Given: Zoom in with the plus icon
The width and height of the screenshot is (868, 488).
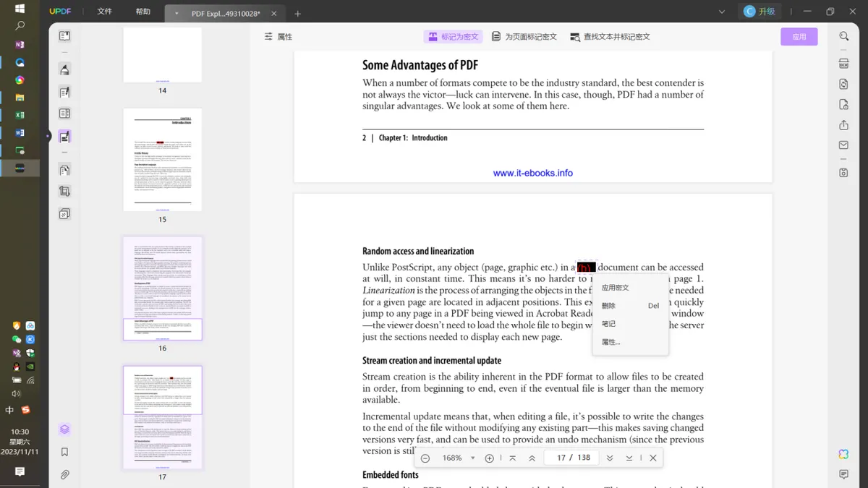Looking at the screenshot, I should coord(489,458).
